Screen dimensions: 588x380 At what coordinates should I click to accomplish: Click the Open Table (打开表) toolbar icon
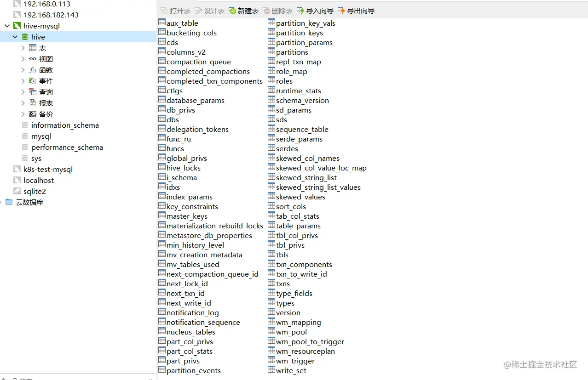pos(164,11)
